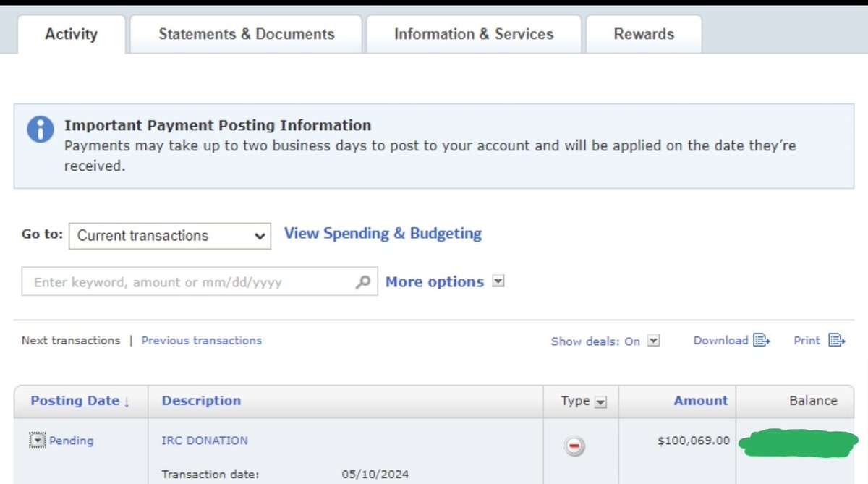Go to Previous transactions

tap(202, 340)
